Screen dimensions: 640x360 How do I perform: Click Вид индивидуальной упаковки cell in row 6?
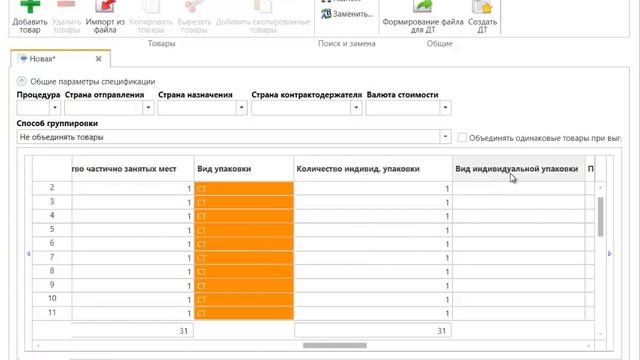pyautogui.click(x=518, y=244)
